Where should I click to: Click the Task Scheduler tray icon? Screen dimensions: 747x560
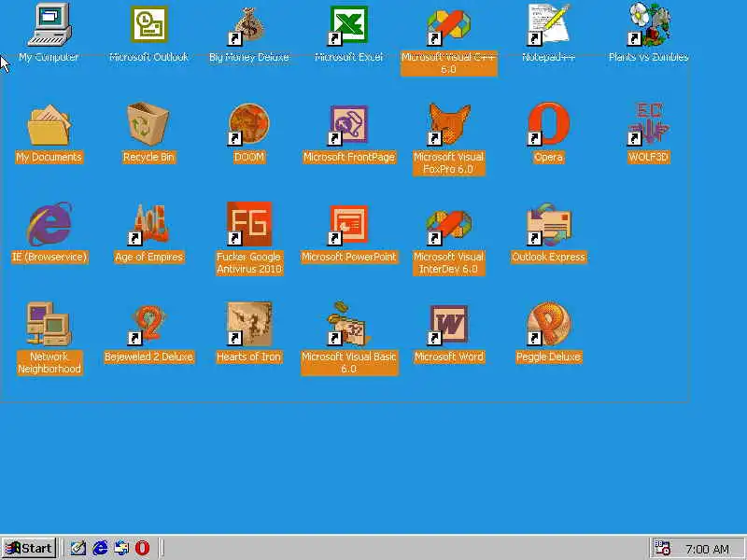click(x=662, y=548)
